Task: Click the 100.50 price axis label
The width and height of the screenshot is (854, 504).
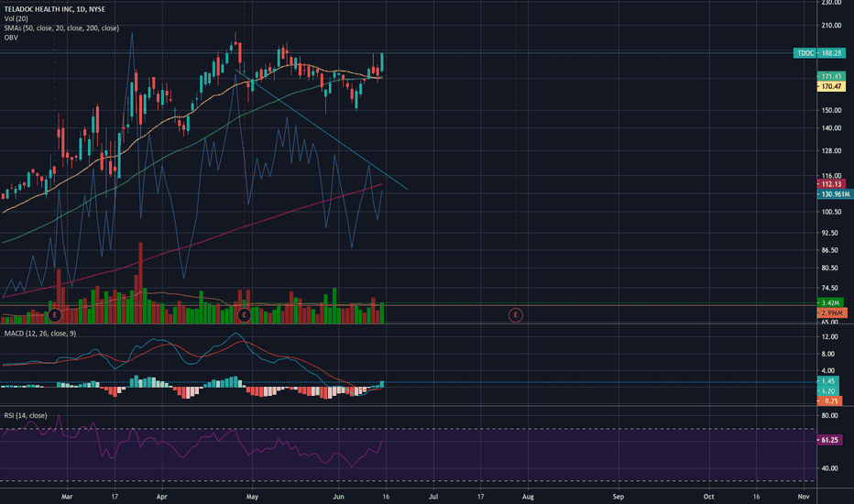Action: coord(831,212)
